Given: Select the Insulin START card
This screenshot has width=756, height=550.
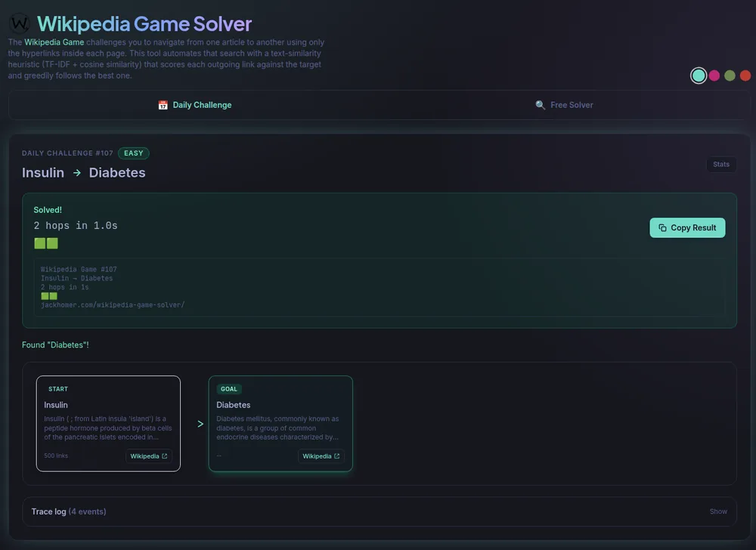Looking at the screenshot, I should pyautogui.click(x=108, y=423).
